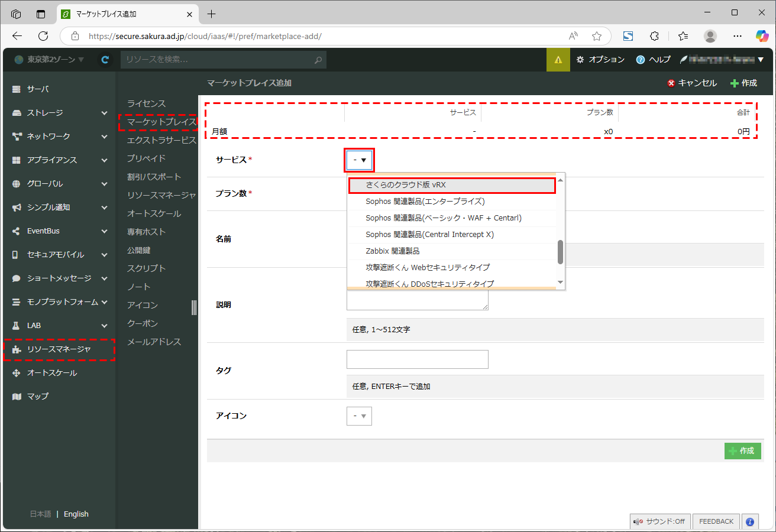Open メールアドレス in settings menu
Screen dimensions: 776x532
tap(154, 342)
